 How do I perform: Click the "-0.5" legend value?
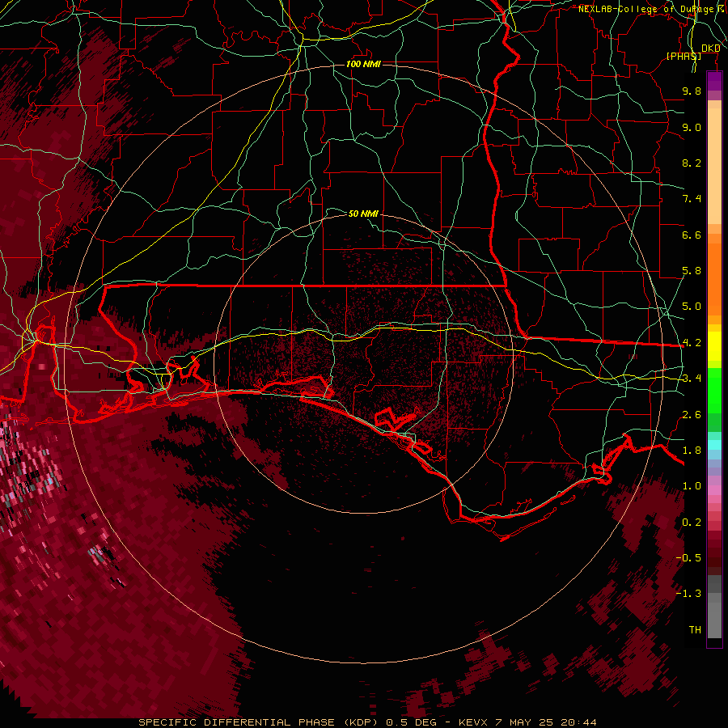688,558
